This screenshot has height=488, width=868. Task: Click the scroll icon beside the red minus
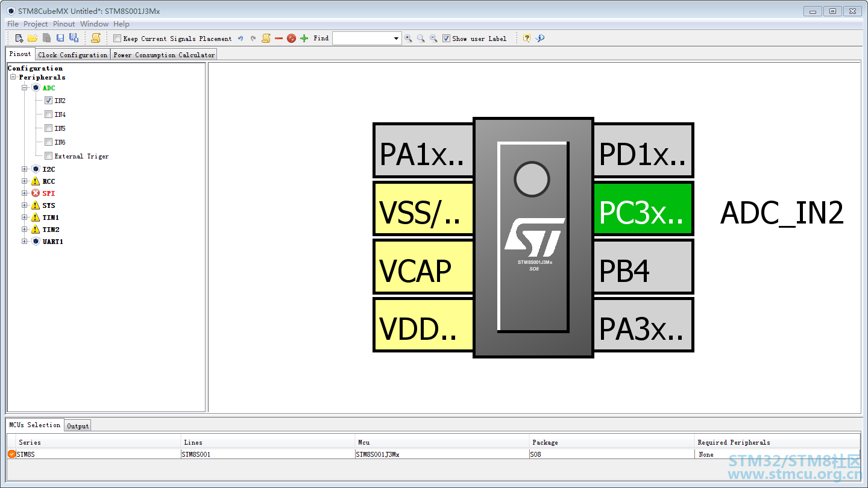tap(266, 38)
